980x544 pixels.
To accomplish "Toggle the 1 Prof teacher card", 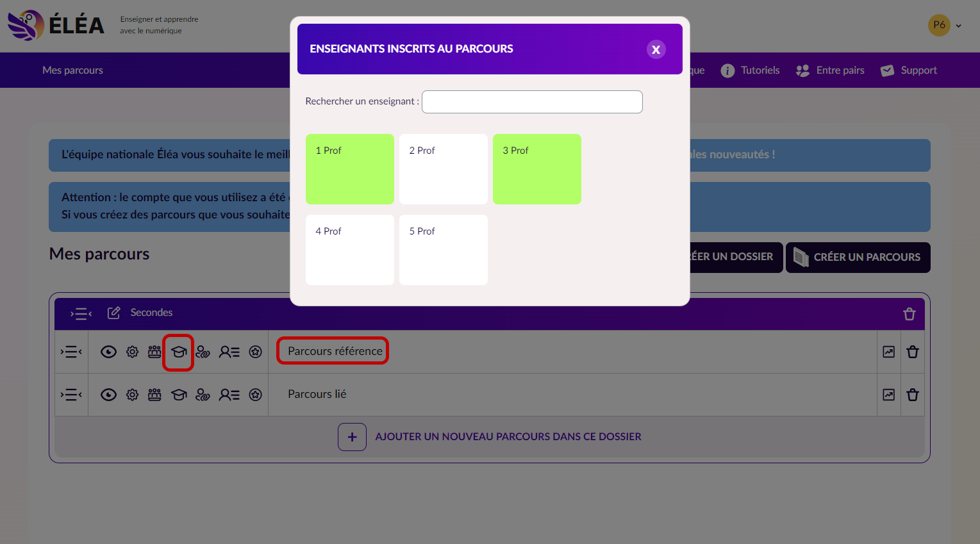I will [x=350, y=169].
